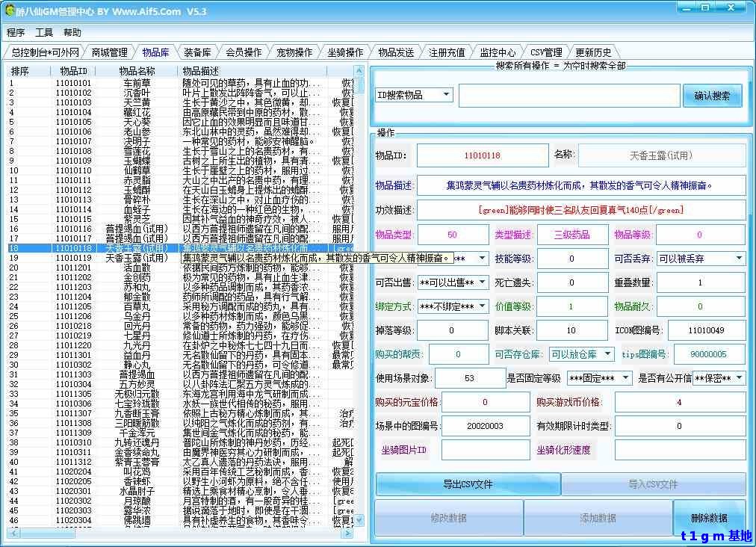Click the app icon in the title bar
This screenshot has height=547, width=756.
10,11
